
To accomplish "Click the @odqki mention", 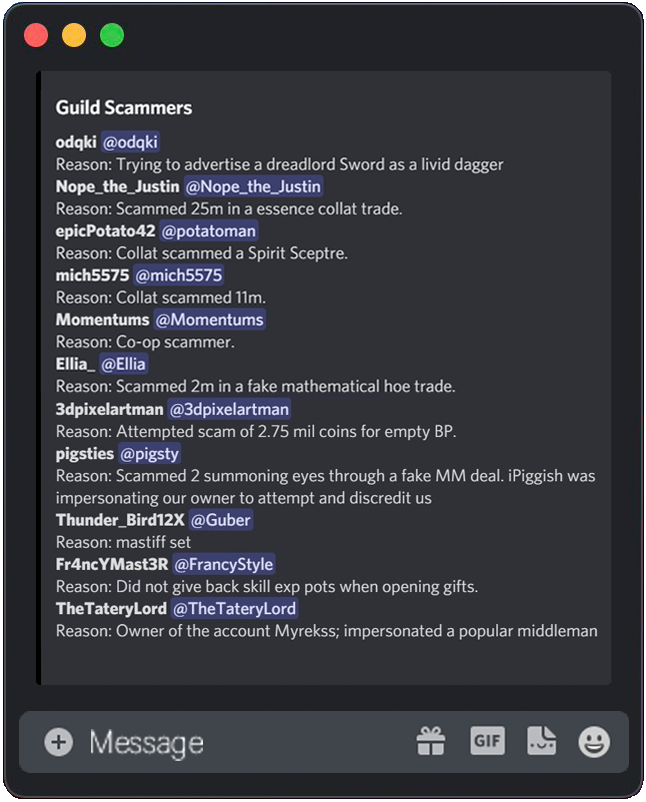I will pyautogui.click(x=130, y=142).
